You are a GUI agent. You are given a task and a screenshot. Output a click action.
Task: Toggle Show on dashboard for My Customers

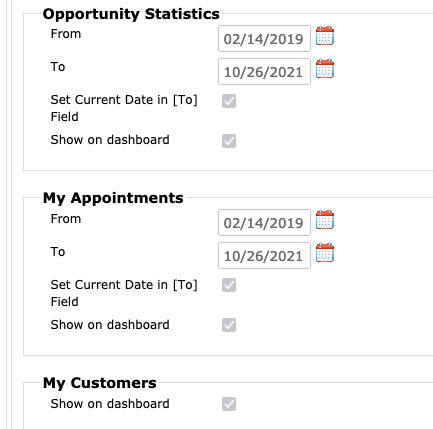pos(229,404)
